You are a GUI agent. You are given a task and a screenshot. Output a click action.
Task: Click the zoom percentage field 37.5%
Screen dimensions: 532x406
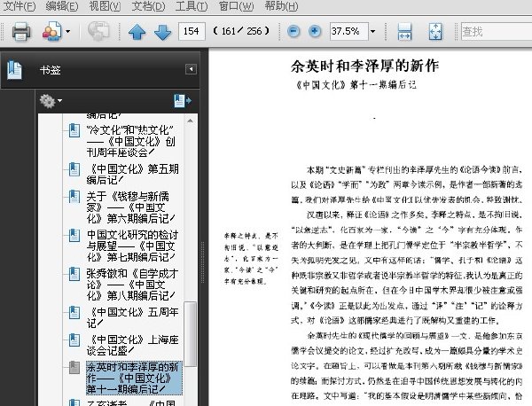point(348,32)
